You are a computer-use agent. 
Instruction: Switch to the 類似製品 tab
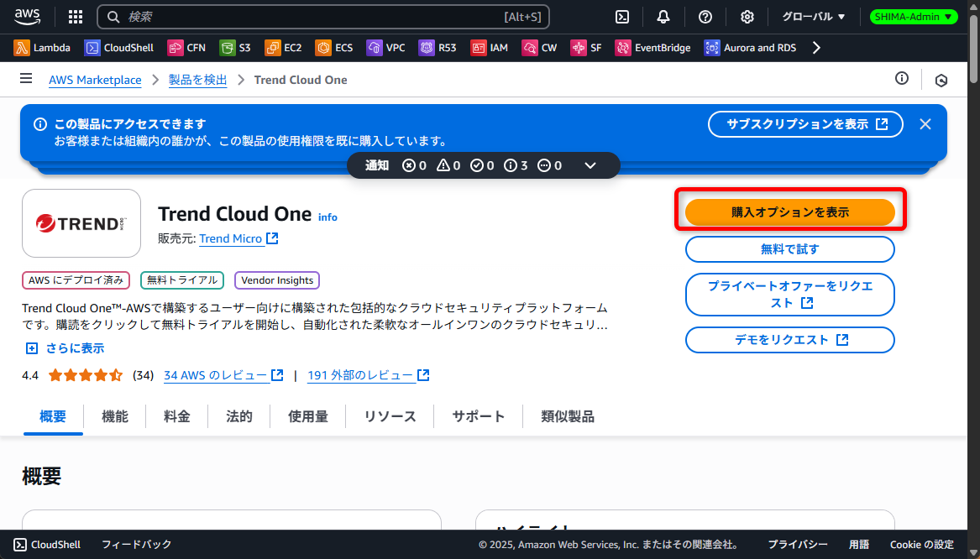(x=568, y=416)
